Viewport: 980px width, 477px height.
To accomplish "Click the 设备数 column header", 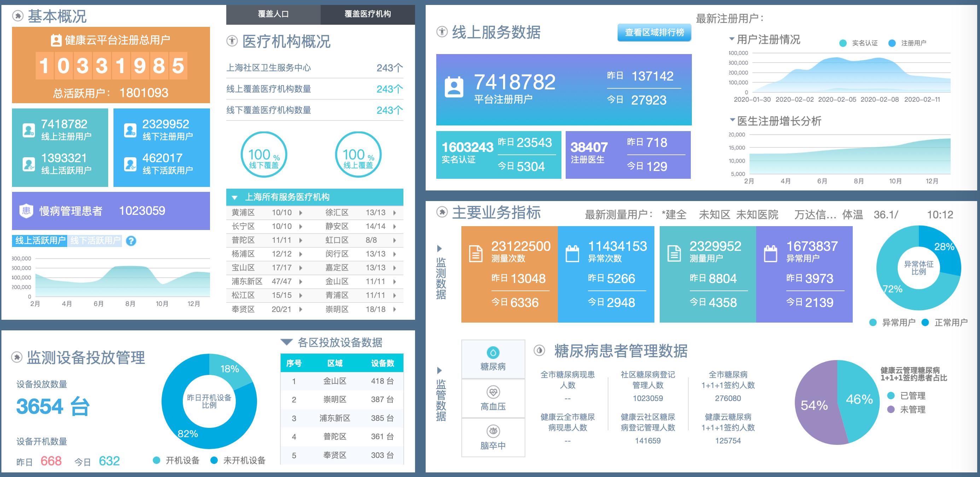I will tap(382, 363).
